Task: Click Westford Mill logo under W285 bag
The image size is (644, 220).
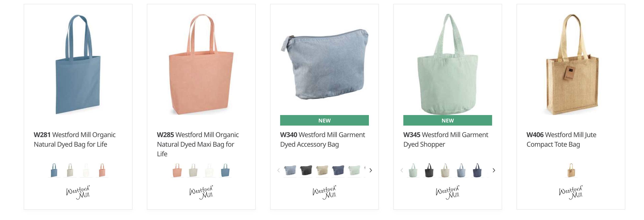Action: point(201,192)
